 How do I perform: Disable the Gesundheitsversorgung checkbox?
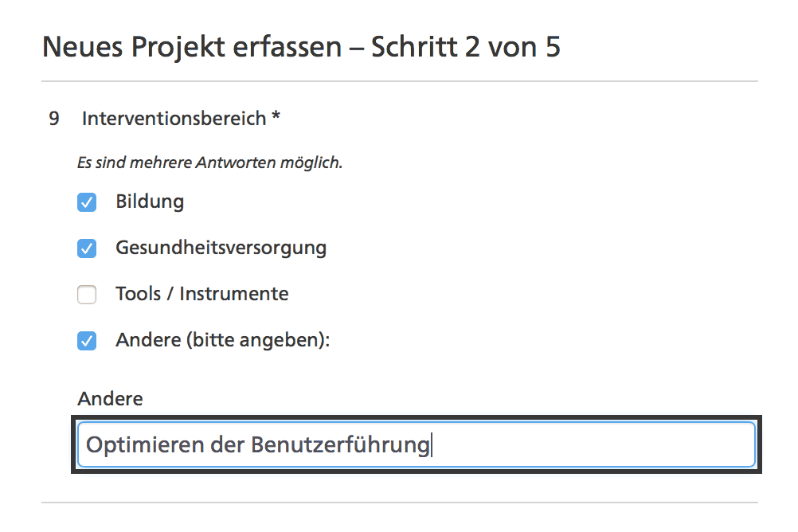(87, 248)
